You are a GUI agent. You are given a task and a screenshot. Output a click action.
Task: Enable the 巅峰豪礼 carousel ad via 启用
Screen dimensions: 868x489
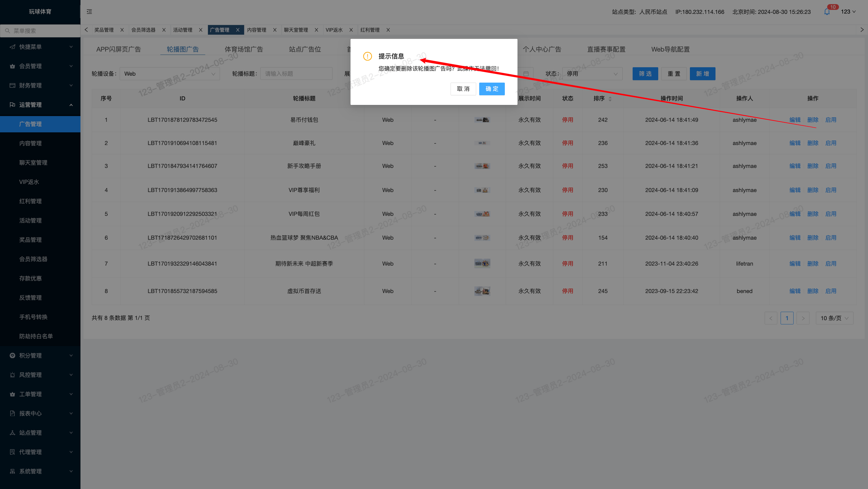[x=831, y=143]
